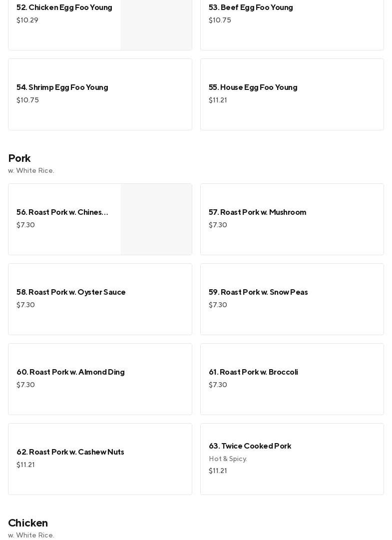Click the Chicken section heading
The width and height of the screenshot is (392, 540).
tap(28, 523)
